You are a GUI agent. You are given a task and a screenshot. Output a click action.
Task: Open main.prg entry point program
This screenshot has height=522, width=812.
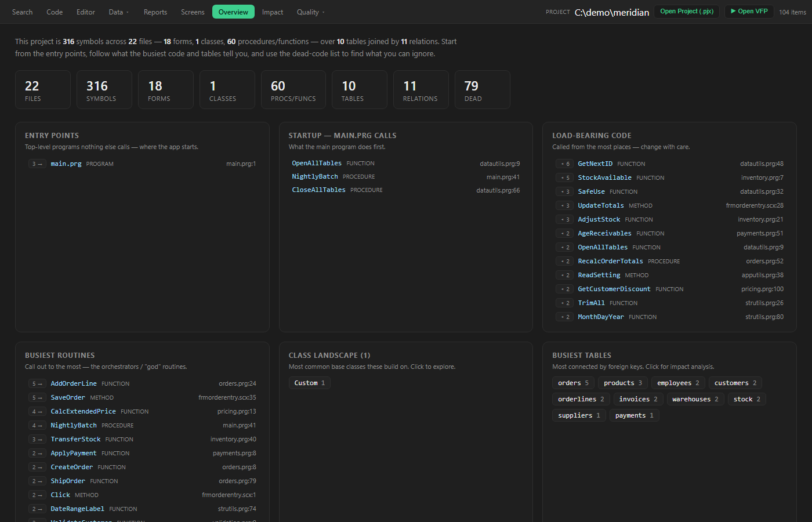pyautogui.click(x=142, y=164)
